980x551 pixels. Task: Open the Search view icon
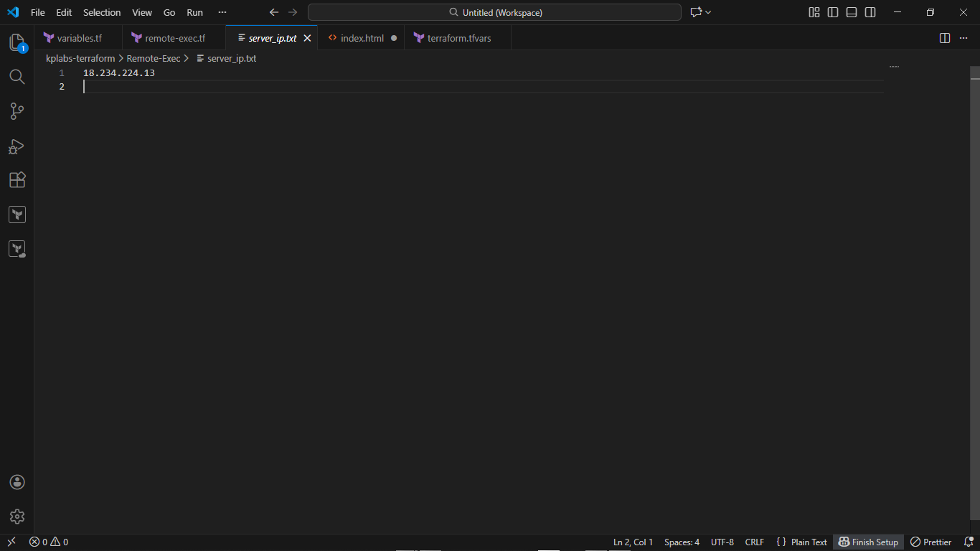(x=17, y=77)
